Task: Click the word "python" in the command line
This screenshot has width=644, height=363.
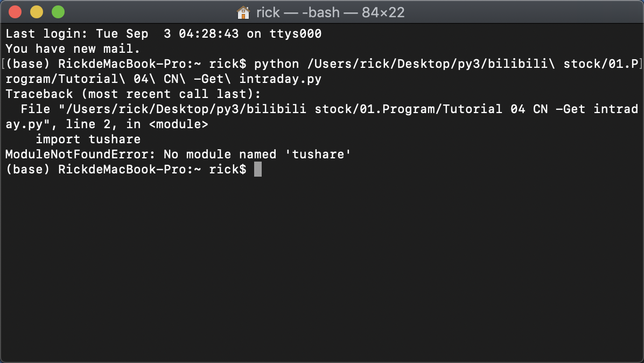Action: pyautogui.click(x=276, y=64)
